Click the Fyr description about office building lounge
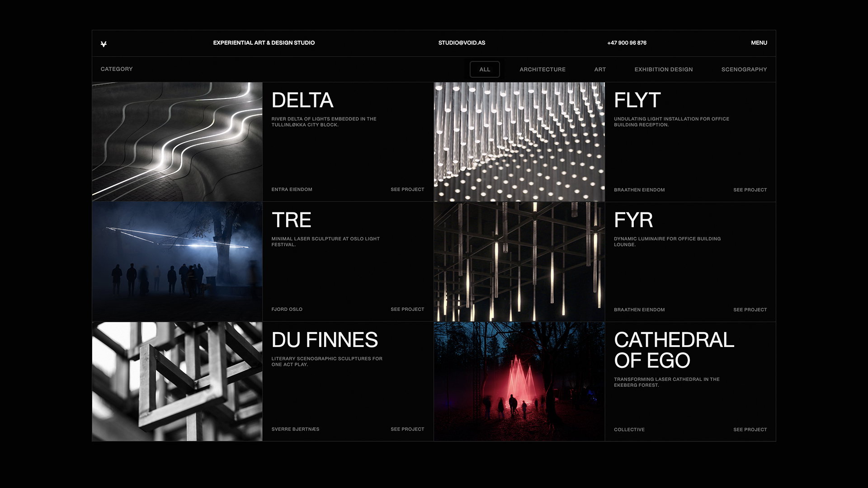Screen dimensions: 868x488 667,242
